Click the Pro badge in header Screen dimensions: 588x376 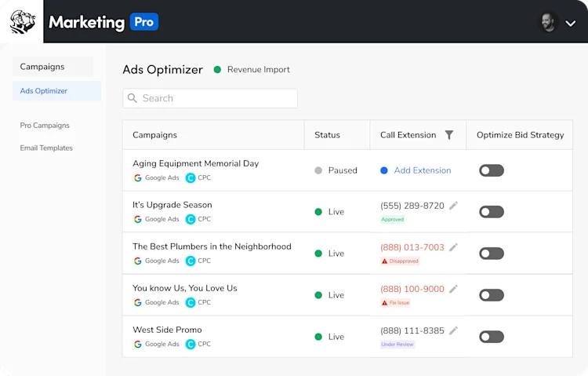(x=144, y=22)
